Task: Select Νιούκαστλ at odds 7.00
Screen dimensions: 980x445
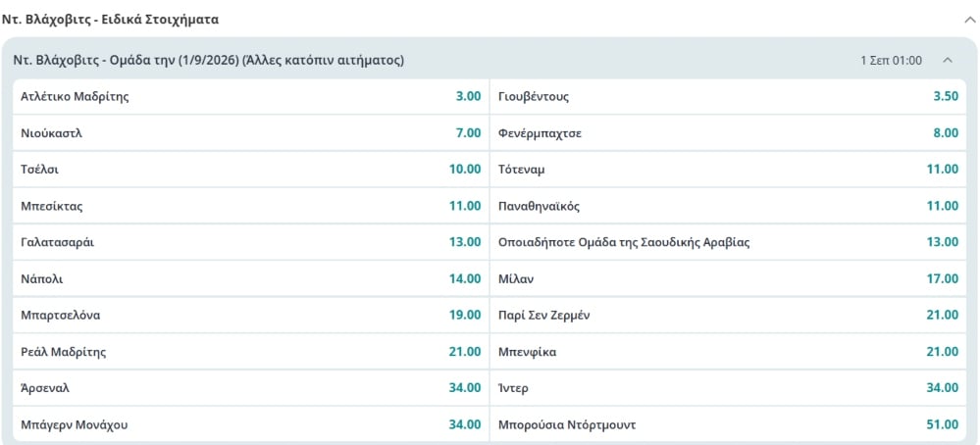Action: [x=250, y=133]
